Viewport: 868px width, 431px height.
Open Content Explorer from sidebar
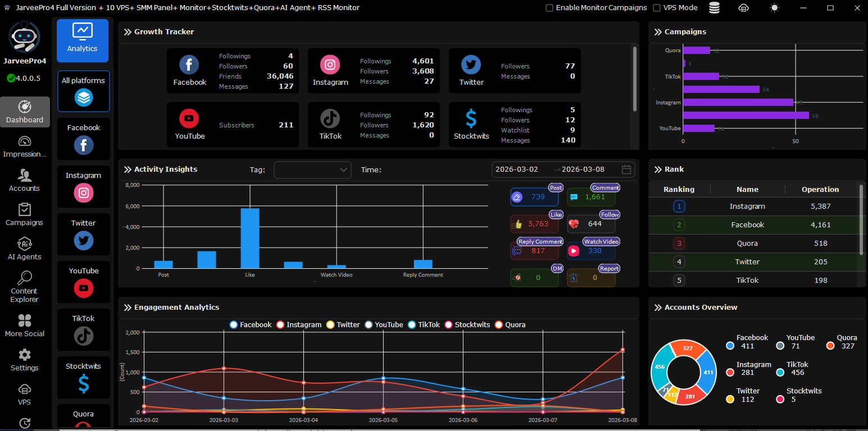[24, 286]
